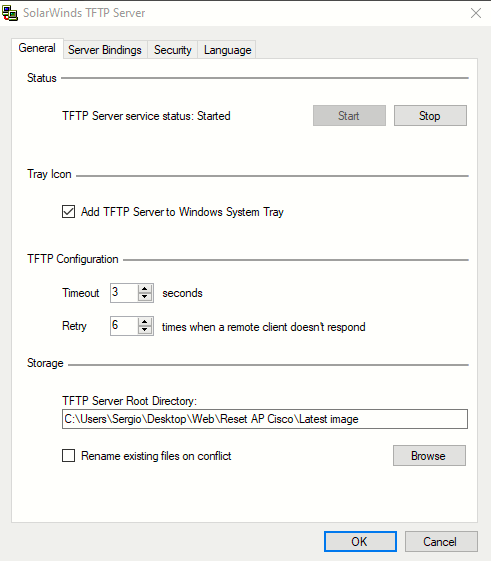Increase the Timeout seconds with up arrow
Screen dimensions: 491x561
pyautogui.click(x=145, y=289)
